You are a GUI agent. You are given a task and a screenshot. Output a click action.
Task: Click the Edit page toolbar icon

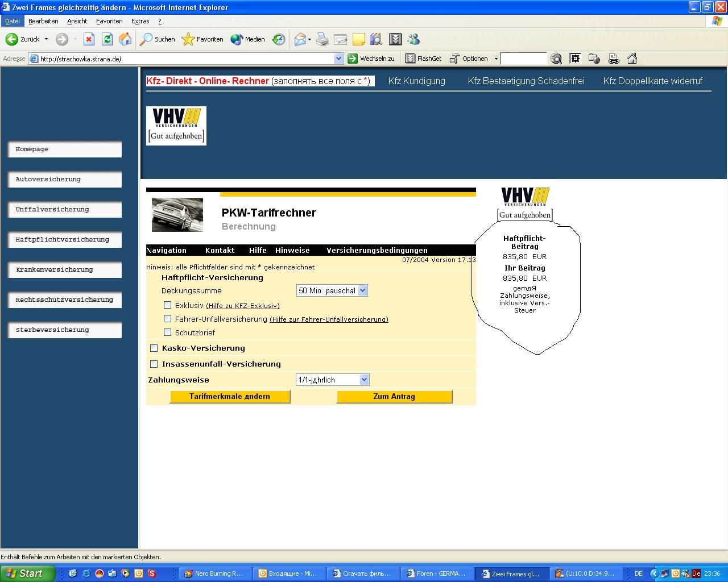click(341, 39)
